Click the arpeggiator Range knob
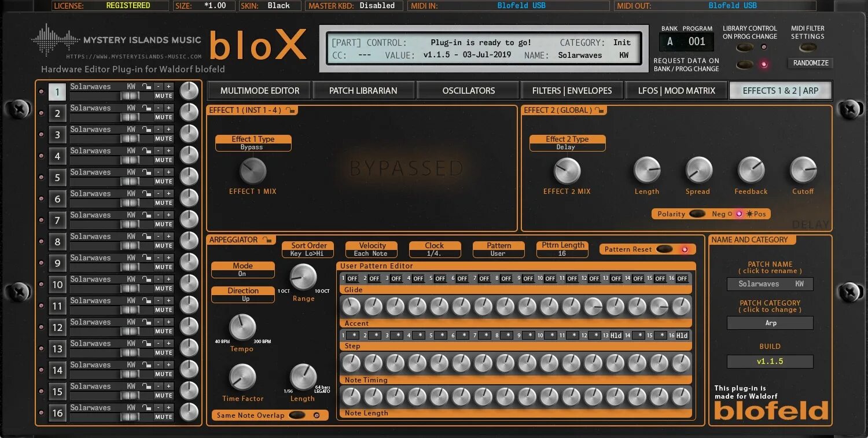The height and width of the screenshot is (438, 868). click(x=303, y=277)
